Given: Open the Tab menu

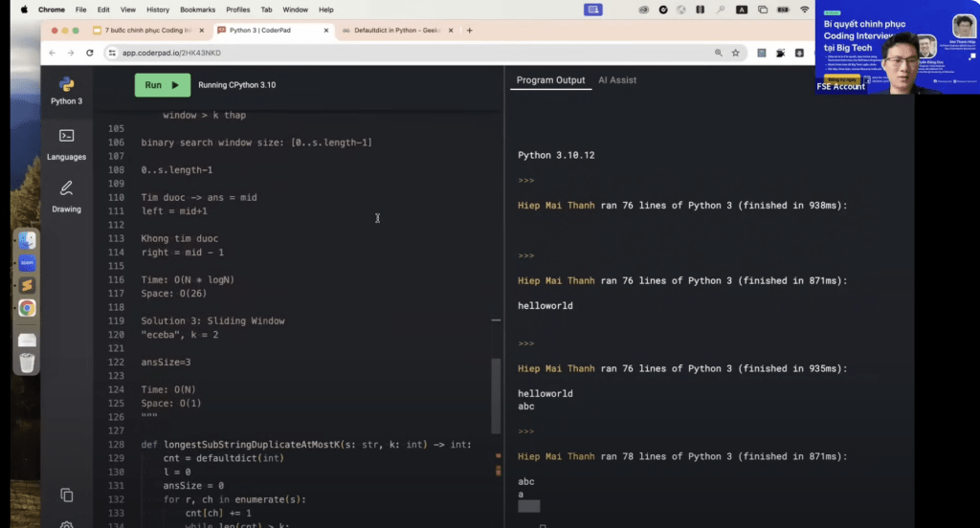Looking at the screenshot, I should pyautogui.click(x=266, y=10).
